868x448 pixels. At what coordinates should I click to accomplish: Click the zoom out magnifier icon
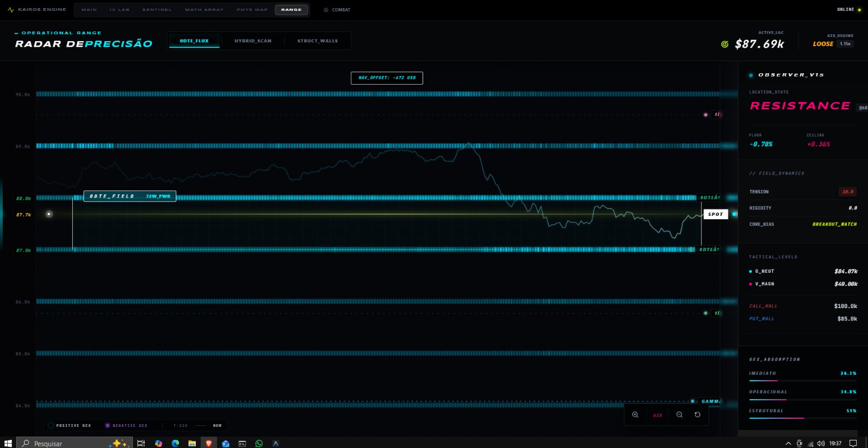(679, 415)
